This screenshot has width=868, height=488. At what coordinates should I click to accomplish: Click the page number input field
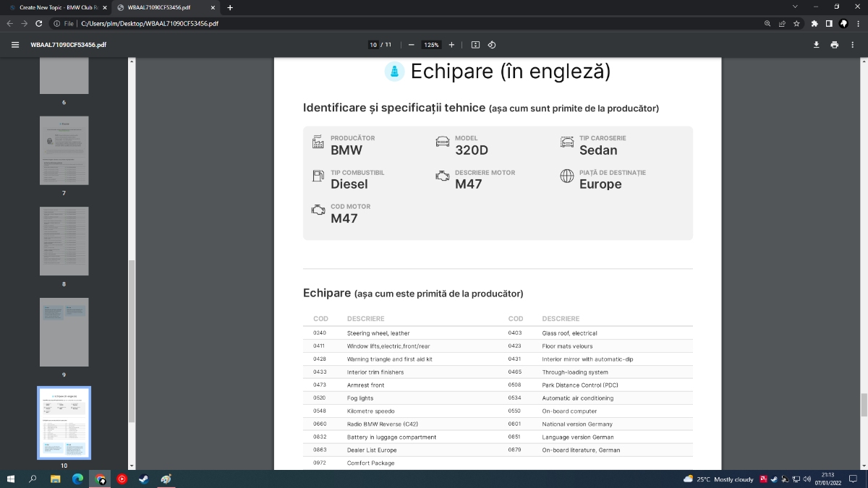pos(374,45)
